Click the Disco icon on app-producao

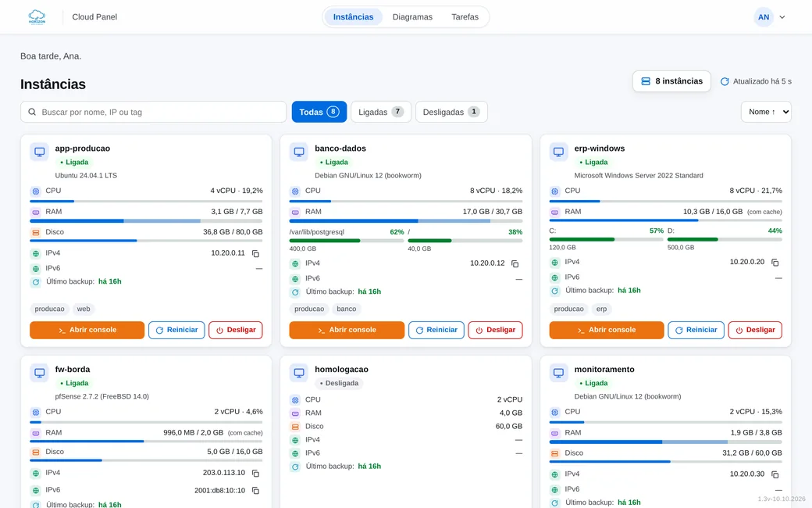click(35, 233)
